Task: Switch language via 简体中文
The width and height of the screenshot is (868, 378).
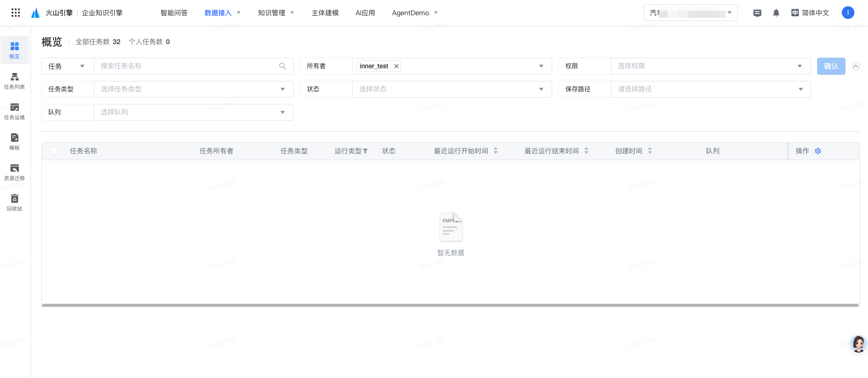Action: tap(816, 13)
